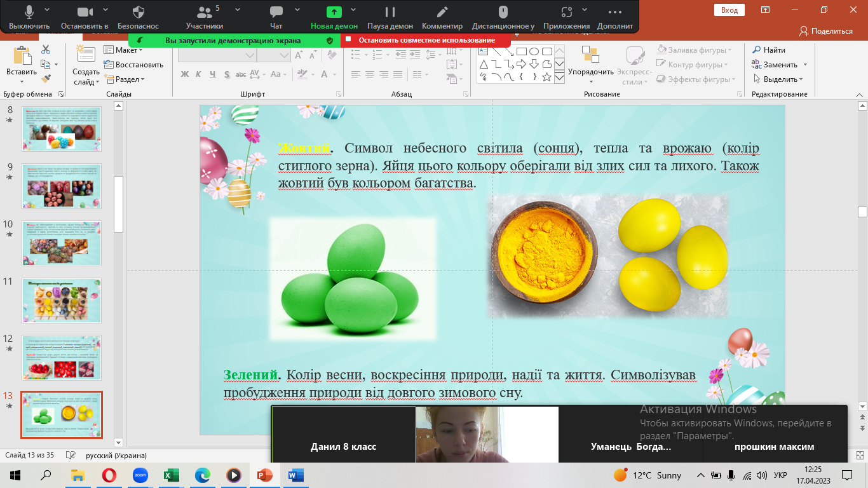Open Приложения in Zoom toolbar

(566, 18)
